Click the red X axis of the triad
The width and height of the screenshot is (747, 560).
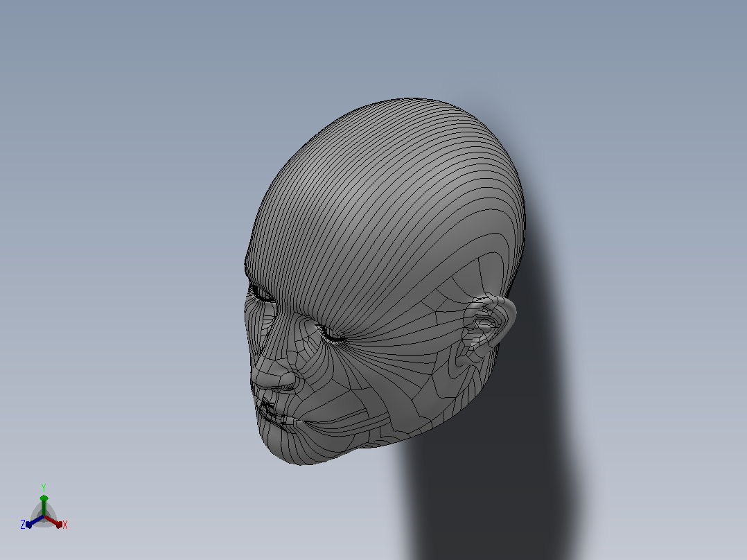click(53, 521)
